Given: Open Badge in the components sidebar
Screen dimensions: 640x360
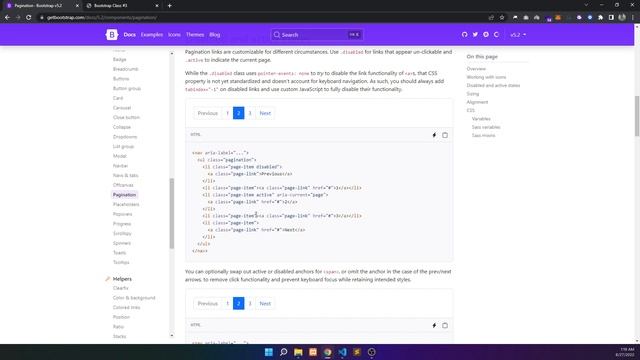Looking at the screenshot, I should pos(120,60).
